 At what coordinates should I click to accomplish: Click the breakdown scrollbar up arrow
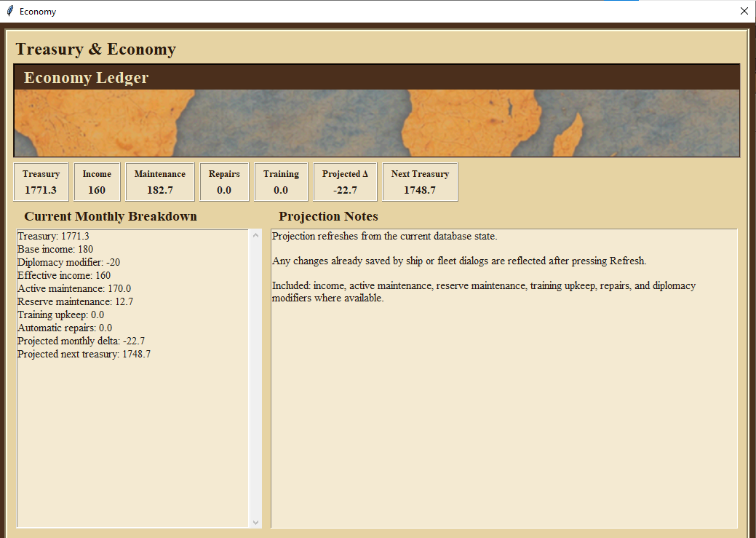pyautogui.click(x=255, y=235)
